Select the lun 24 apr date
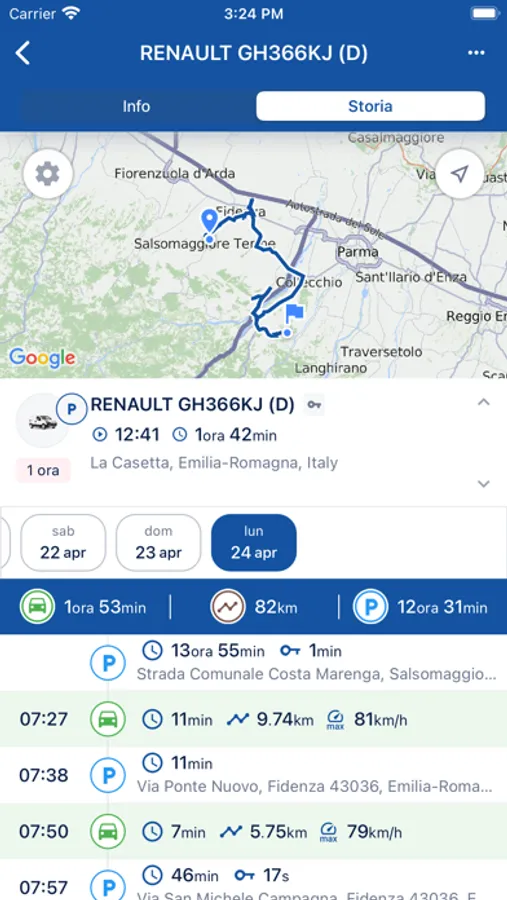 (x=254, y=542)
